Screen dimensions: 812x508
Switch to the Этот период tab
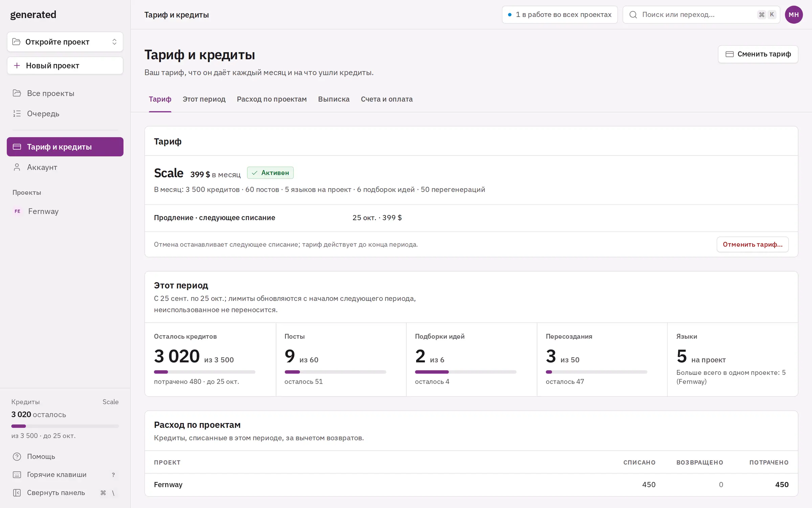(204, 99)
